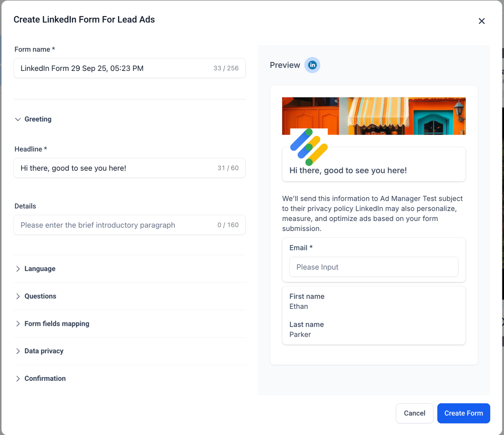Click the Email Please Input preview field

click(373, 267)
